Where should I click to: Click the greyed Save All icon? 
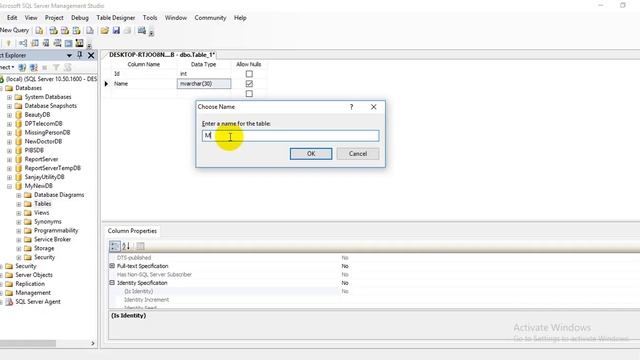(x=127, y=31)
